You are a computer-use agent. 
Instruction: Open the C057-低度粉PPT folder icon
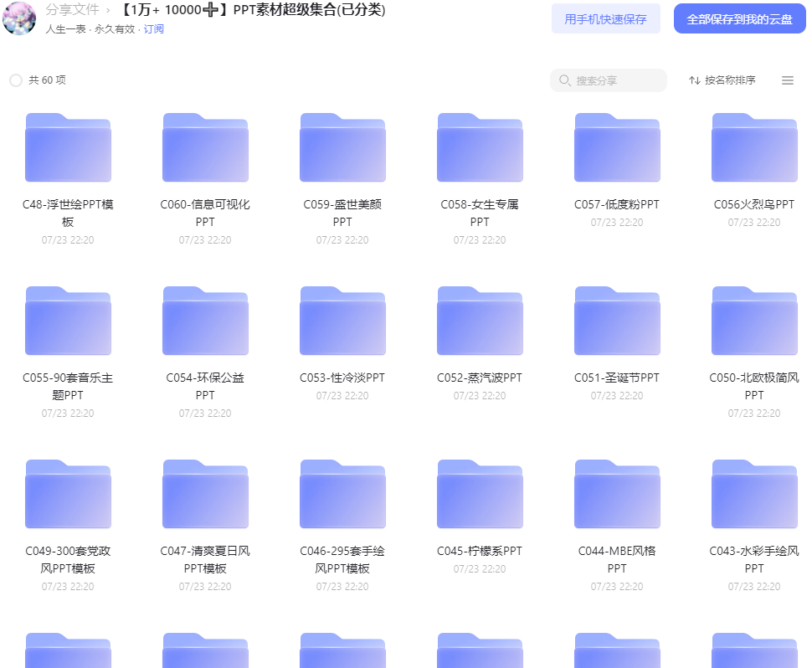click(617, 147)
